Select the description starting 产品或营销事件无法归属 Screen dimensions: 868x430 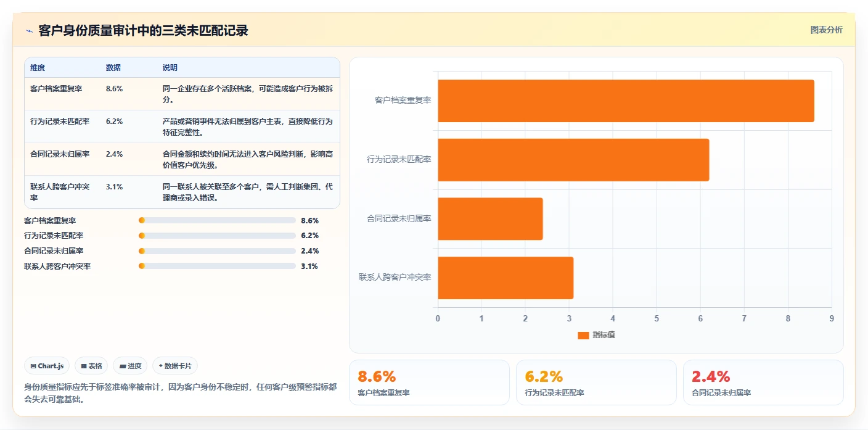coord(248,127)
